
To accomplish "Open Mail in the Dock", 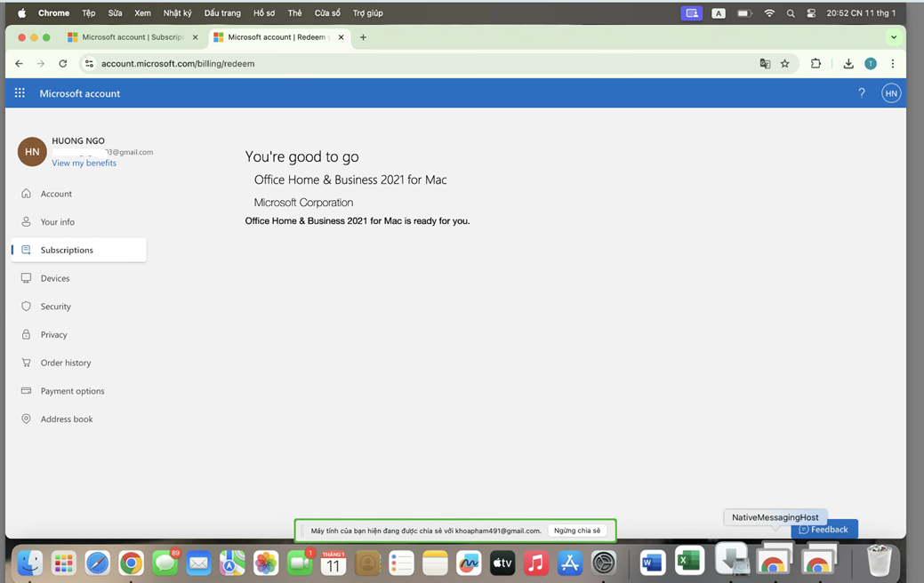I will [198, 563].
